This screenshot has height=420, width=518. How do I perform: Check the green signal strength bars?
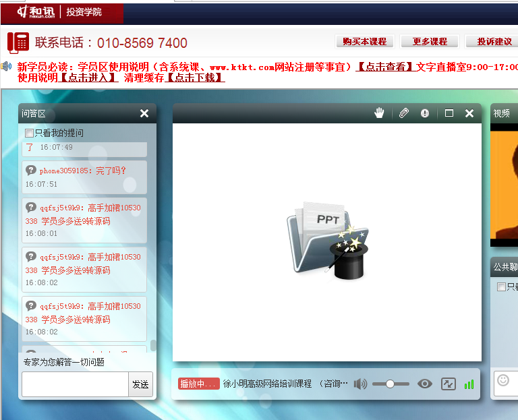coord(469,384)
